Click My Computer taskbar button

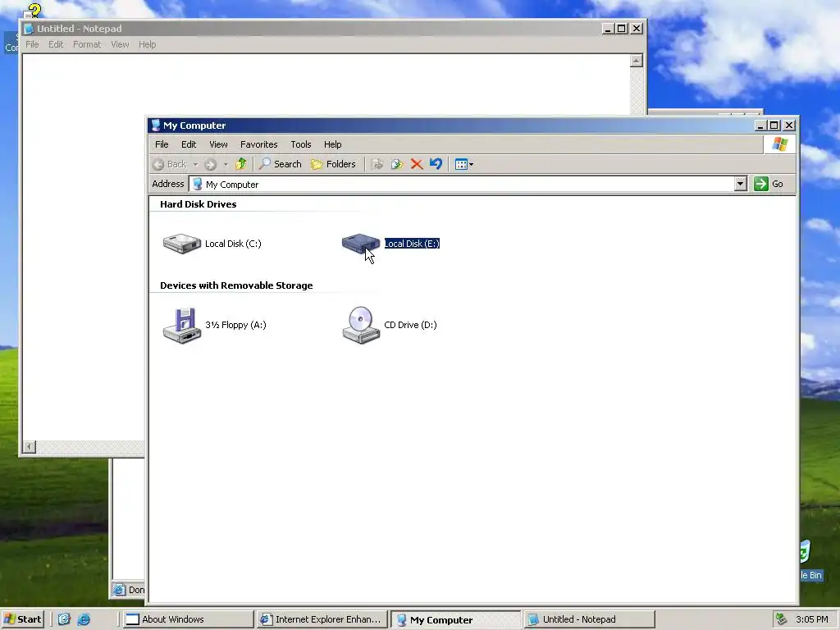tap(455, 620)
